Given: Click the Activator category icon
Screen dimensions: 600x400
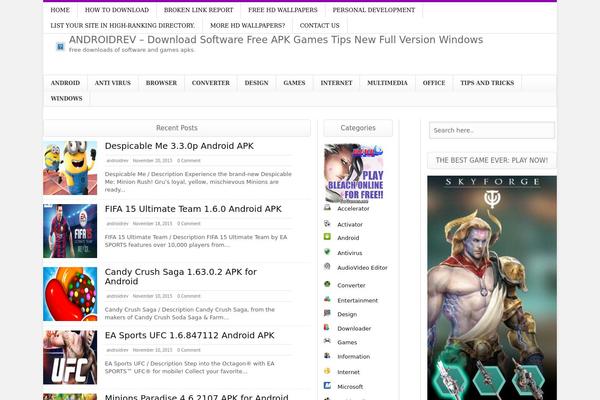Looking at the screenshot, I should (327, 223).
